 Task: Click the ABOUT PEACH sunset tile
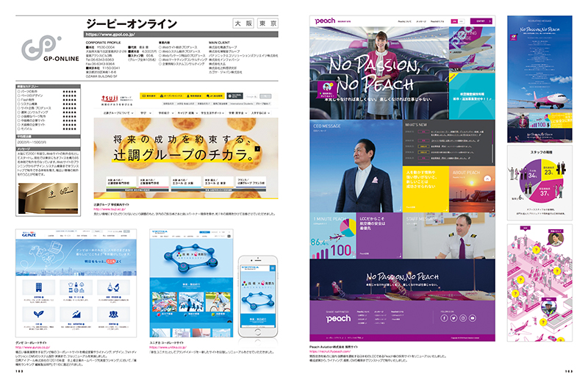click(x=472, y=190)
